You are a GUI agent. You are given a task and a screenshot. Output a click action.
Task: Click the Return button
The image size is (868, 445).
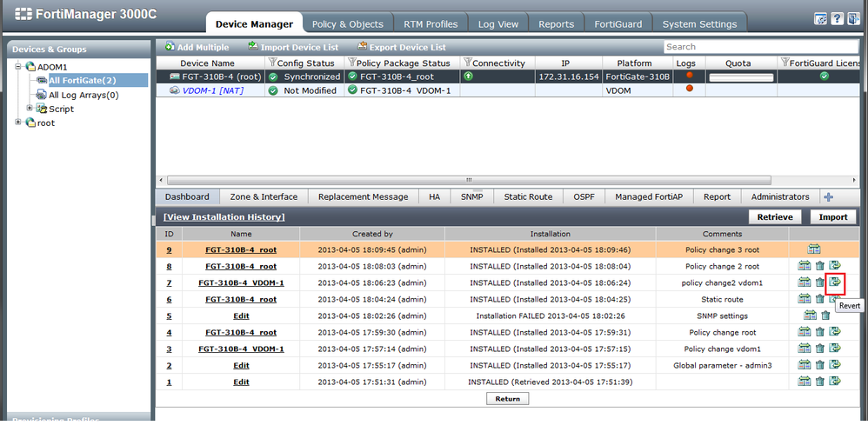508,399
